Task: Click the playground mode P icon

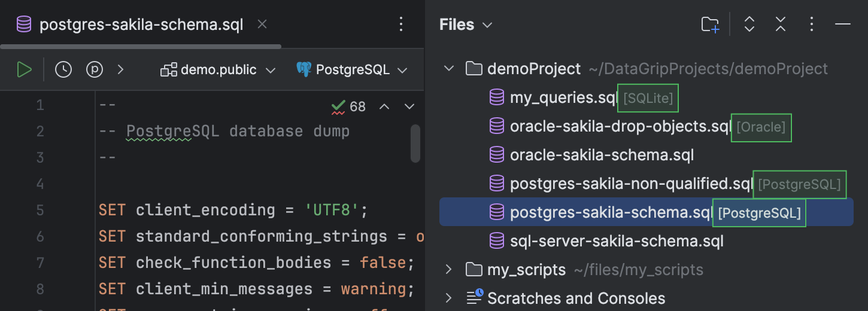Action: pyautogui.click(x=95, y=70)
